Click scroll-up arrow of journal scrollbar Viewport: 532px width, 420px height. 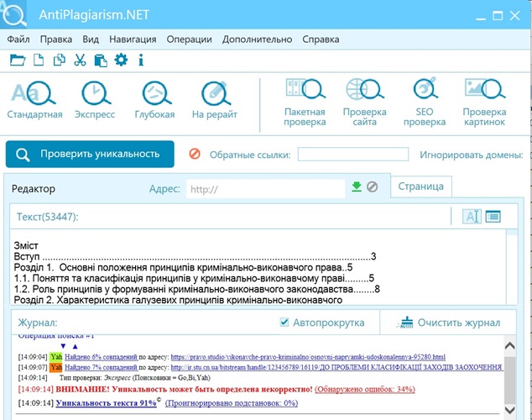pos(510,346)
